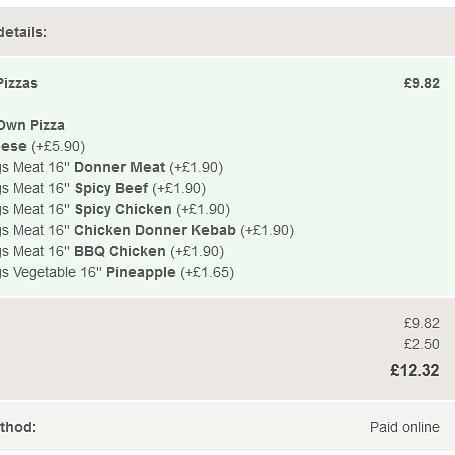
Task: Click the £2.50 delivery charge
Action: (x=422, y=344)
